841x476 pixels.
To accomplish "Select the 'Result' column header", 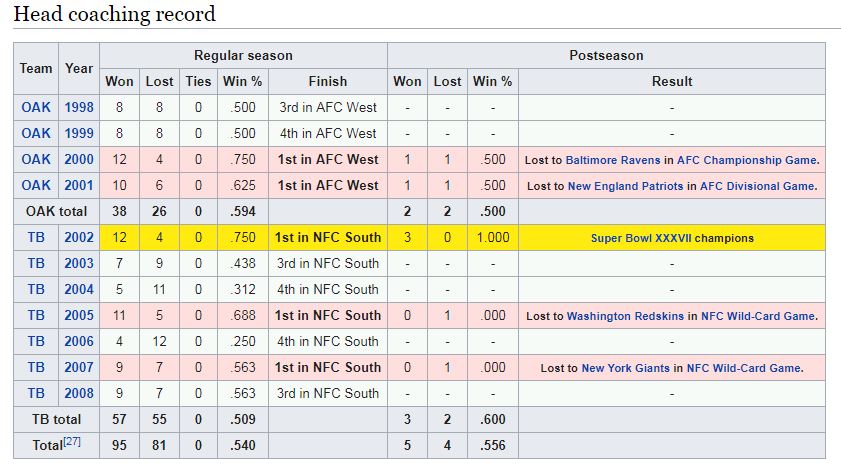I will point(672,82).
